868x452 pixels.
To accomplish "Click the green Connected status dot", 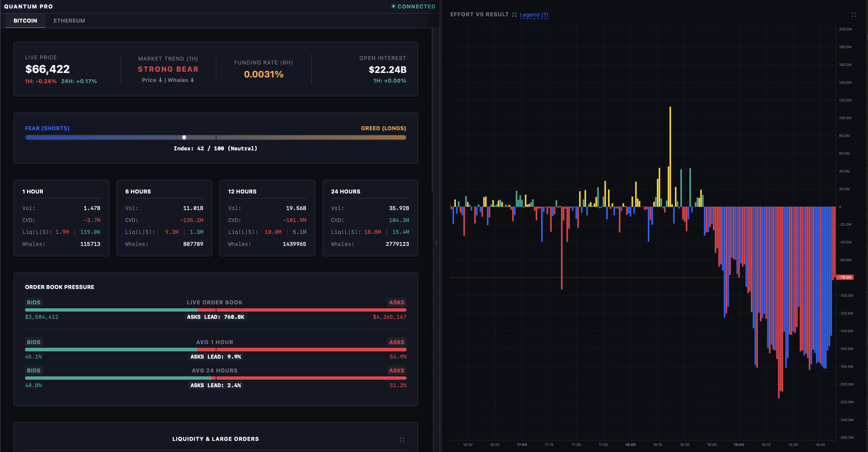I will coord(393,6).
